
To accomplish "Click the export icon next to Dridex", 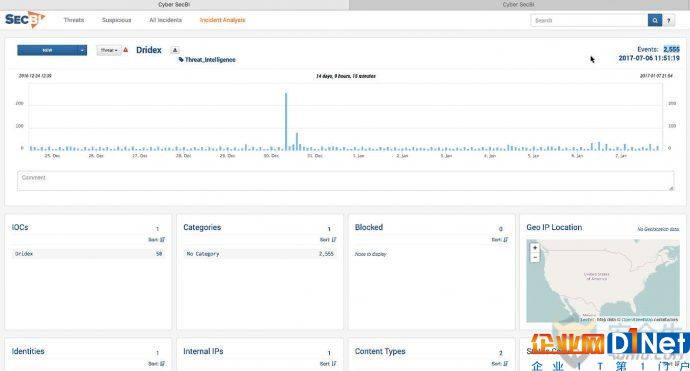I will pos(175,50).
